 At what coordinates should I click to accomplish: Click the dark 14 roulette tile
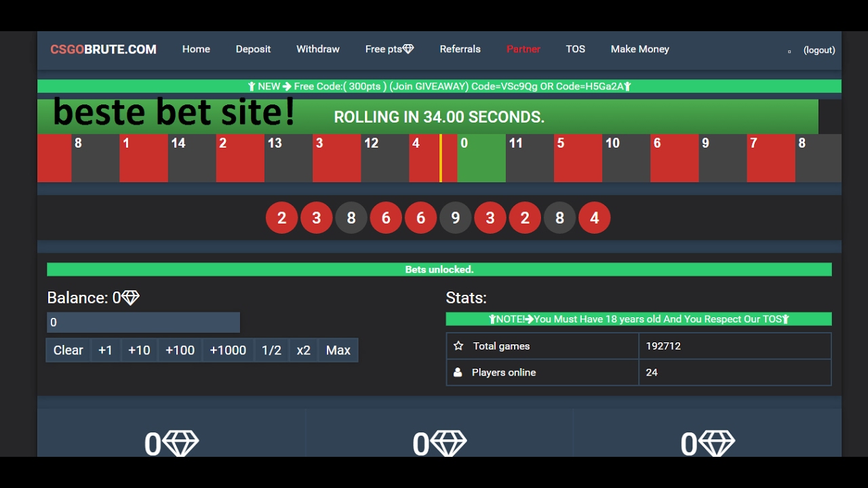pyautogui.click(x=192, y=158)
